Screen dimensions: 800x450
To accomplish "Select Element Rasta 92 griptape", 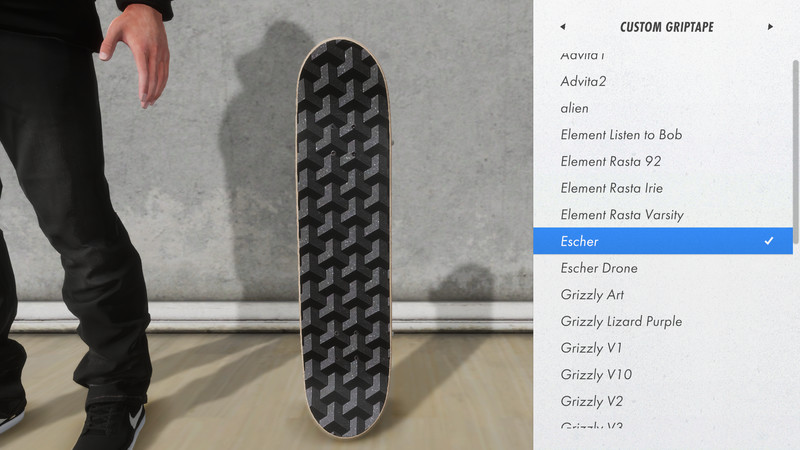I will (663, 161).
